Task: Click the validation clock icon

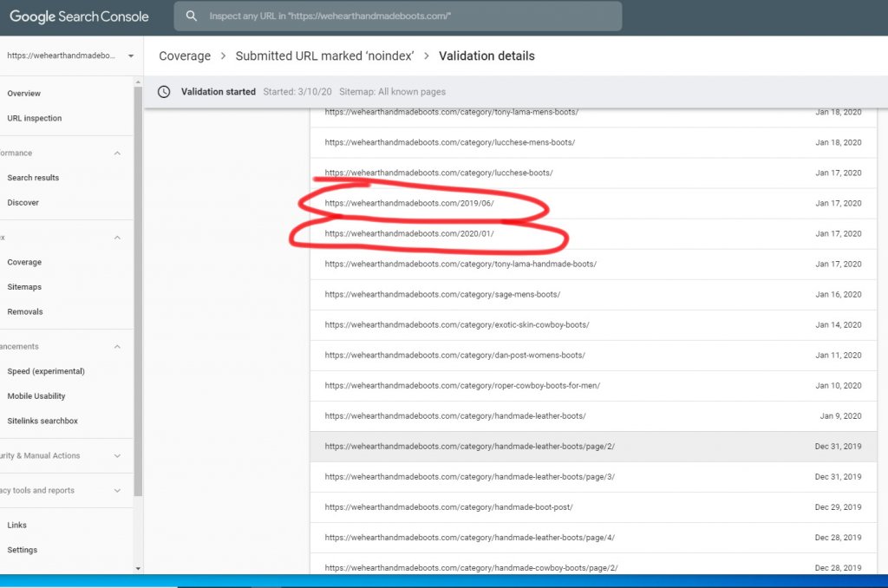Action: (164, 92)
